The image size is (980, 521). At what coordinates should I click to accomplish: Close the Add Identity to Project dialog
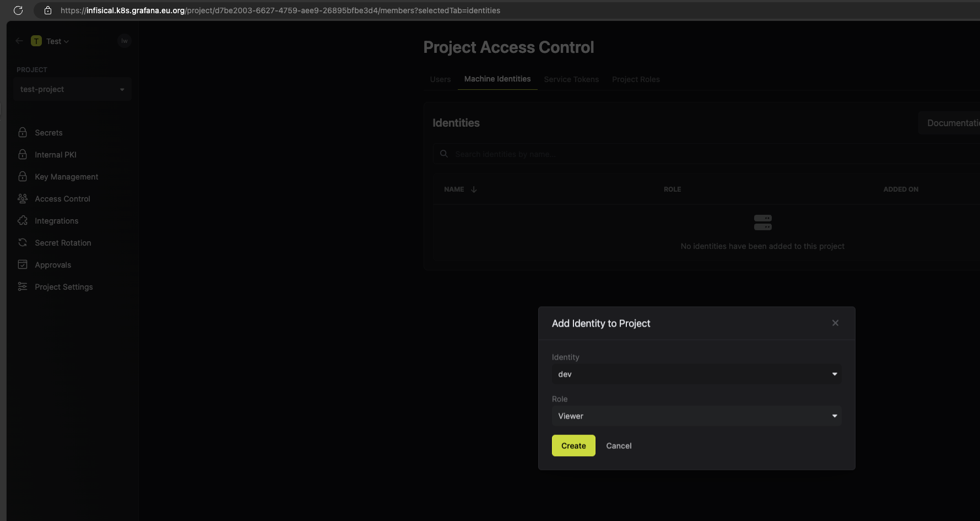click(835, 323)
